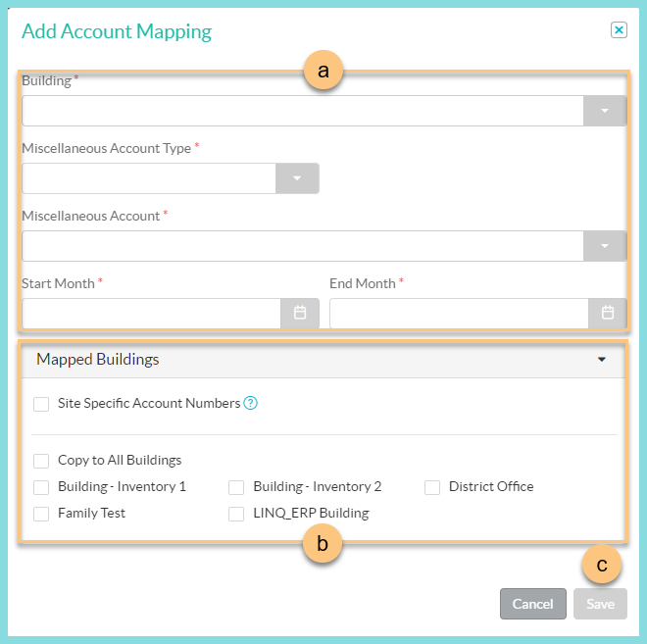Close the Add Account Mapping dialog
The width and height of the screenshot is (647, 644).
(619, 30)
